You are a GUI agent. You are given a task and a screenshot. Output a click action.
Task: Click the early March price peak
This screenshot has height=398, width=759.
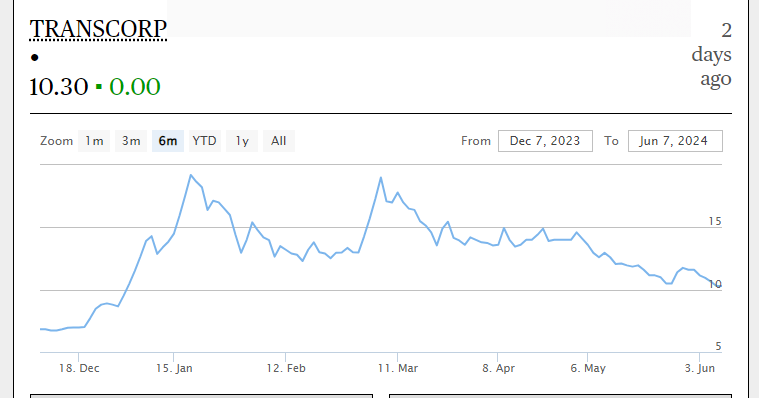pos(381,177)
